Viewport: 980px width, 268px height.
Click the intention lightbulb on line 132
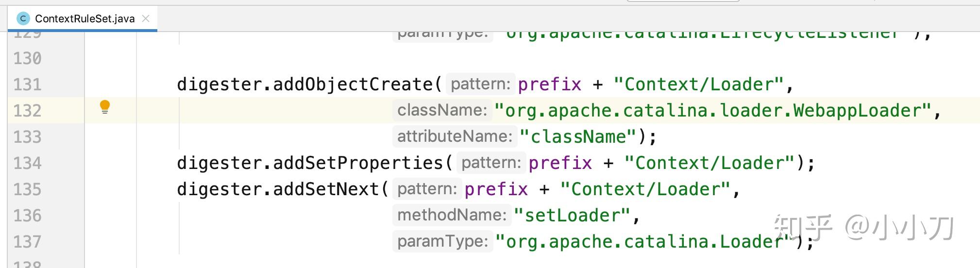[x=105, y=107]
